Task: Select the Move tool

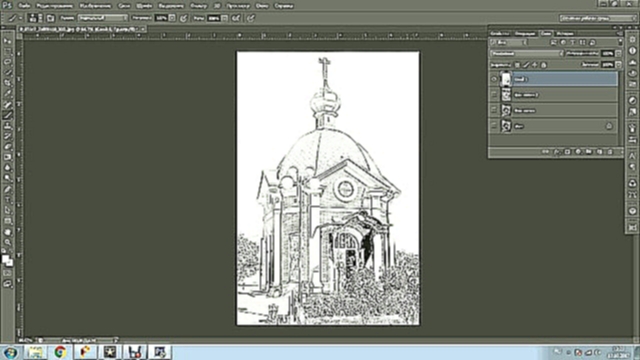Action: tap(7, 41)
